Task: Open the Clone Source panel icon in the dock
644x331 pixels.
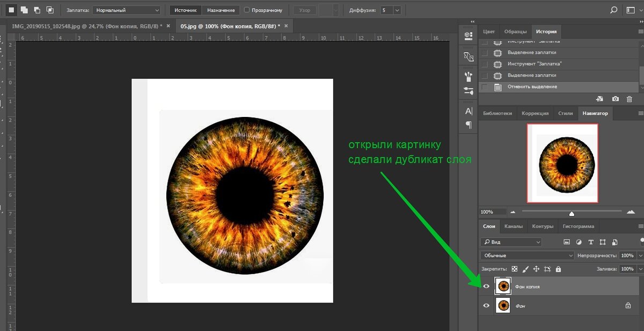Action: coord(468,56)
